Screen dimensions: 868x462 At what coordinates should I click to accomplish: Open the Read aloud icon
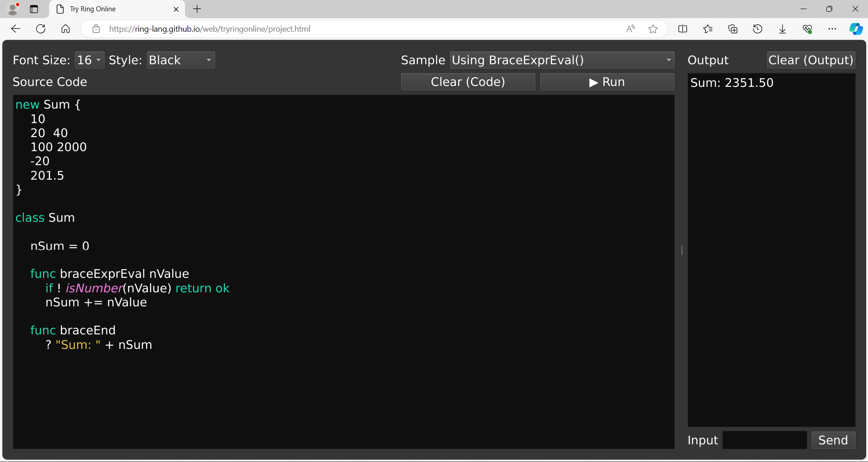coord(631,29)
